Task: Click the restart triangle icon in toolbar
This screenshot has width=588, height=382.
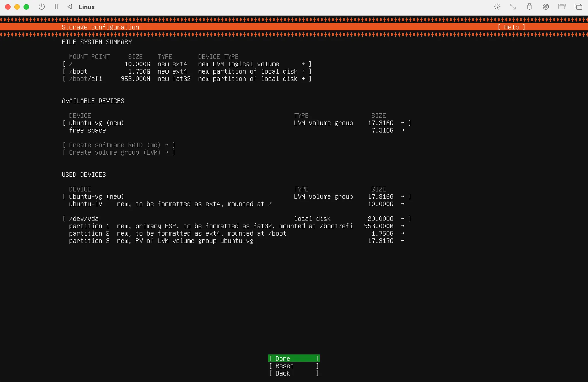Action: coord(70,7)
